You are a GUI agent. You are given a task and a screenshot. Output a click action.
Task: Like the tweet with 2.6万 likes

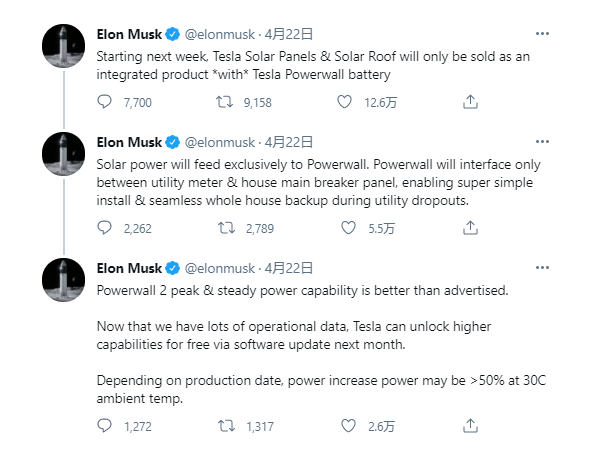point(348,426)
